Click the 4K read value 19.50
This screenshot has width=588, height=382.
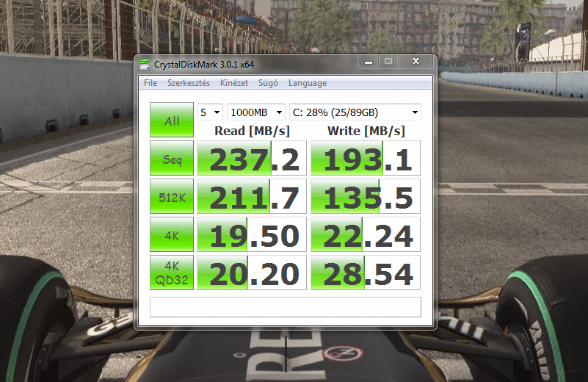(252, 234)
